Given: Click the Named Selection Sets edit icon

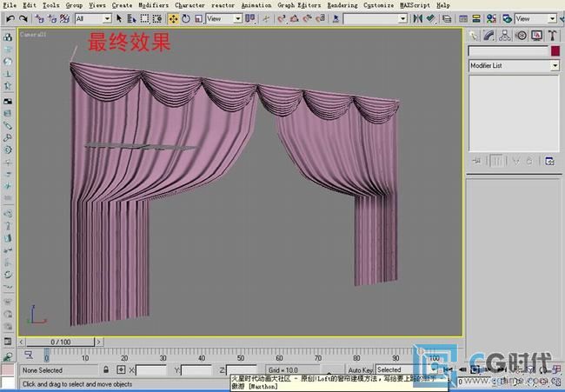Looking at the screenshot, I should 336,18.
